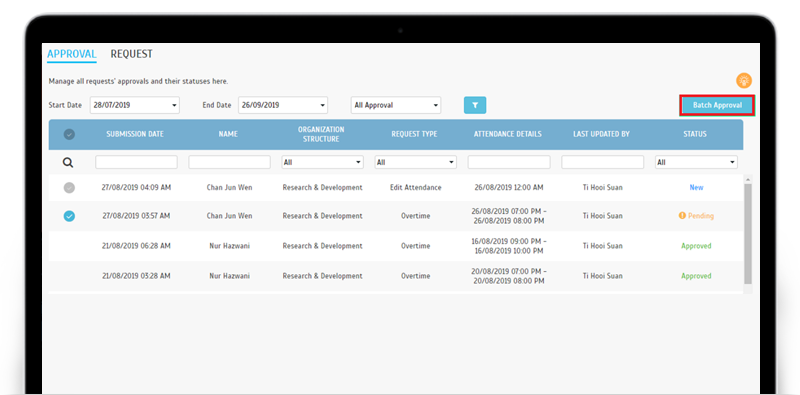Click the Attendance Details filter input

[x=509, y=162]
